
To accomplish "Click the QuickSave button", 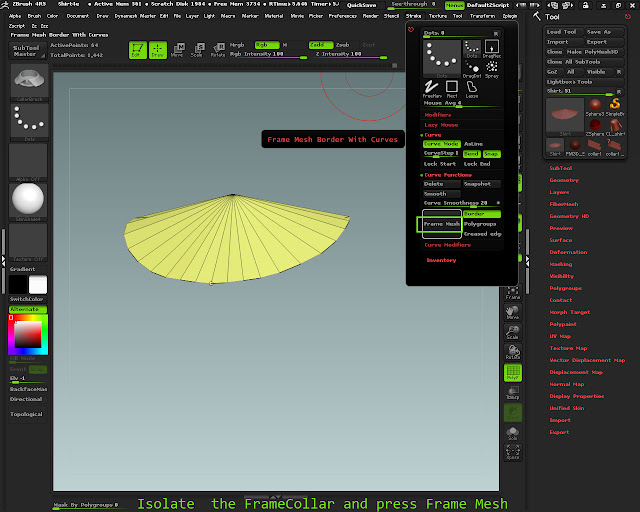I will tap(361, 5).
